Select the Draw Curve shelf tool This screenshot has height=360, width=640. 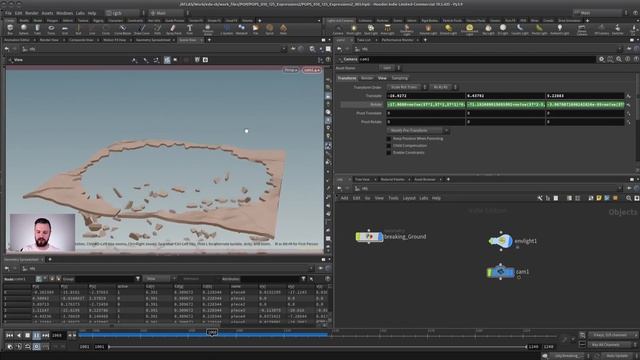142,29
